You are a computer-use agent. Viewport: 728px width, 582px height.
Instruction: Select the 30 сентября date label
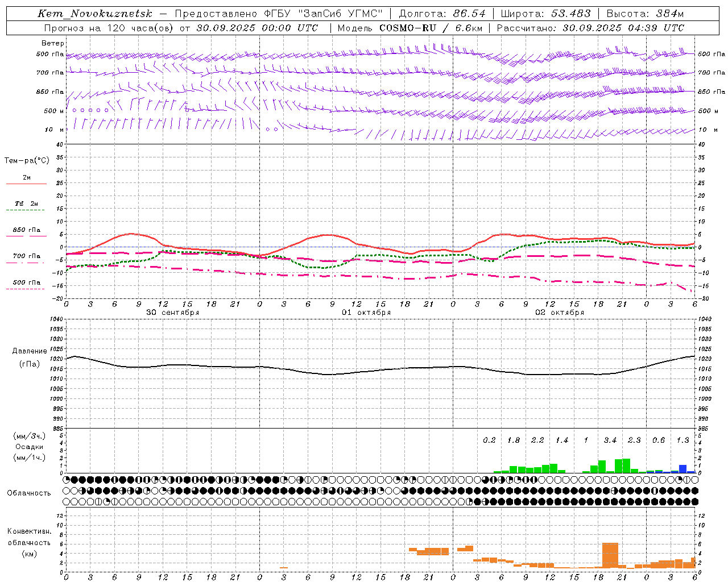(172, 313)
